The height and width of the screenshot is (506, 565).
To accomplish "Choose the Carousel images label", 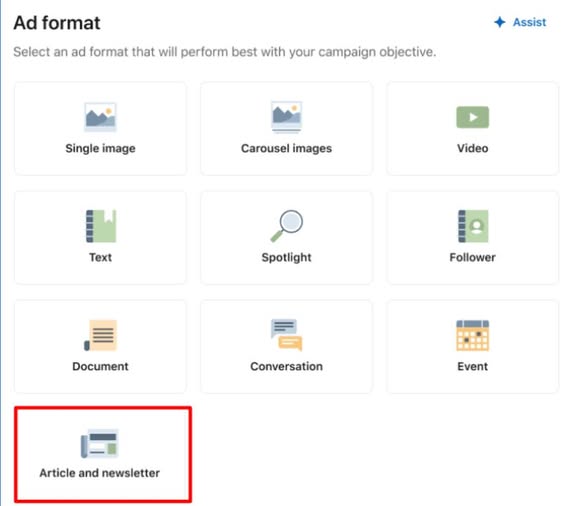I will click(x=286, y=148).
